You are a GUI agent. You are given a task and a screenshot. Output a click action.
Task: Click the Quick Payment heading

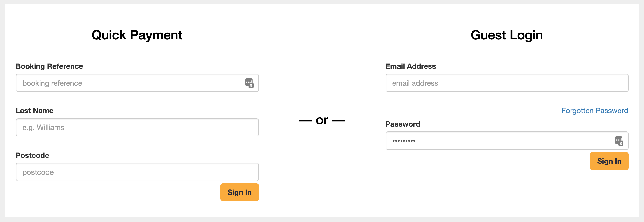click(137, 35)
